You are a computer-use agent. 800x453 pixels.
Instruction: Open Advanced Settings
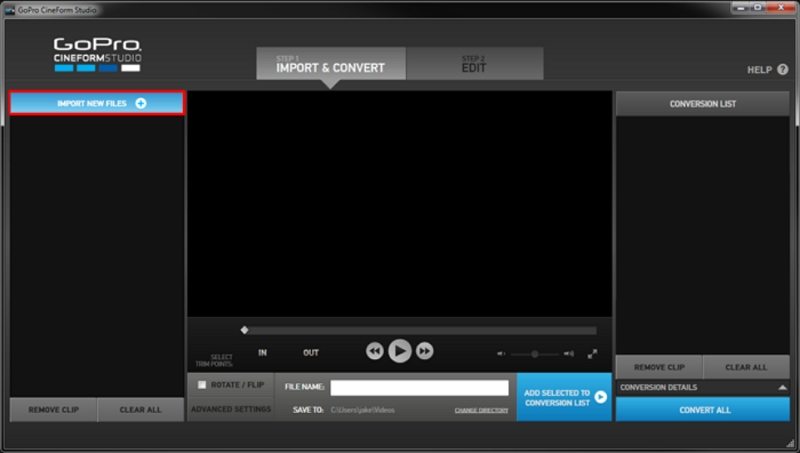click(231, 409)
